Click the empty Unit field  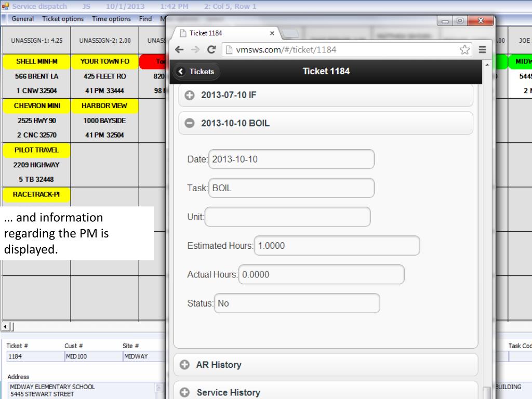288,217
